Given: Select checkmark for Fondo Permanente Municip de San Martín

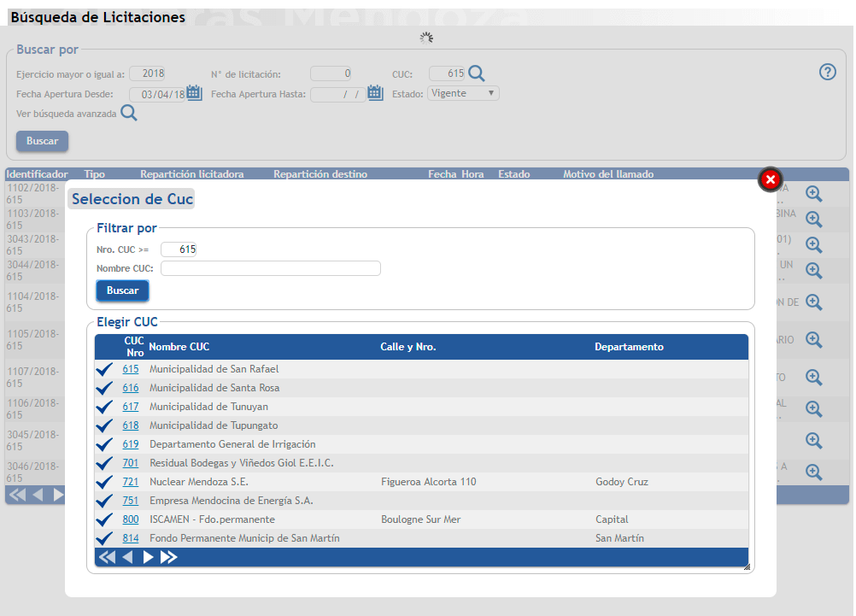Looking at the screenshot, I should [x=104, y=538].
